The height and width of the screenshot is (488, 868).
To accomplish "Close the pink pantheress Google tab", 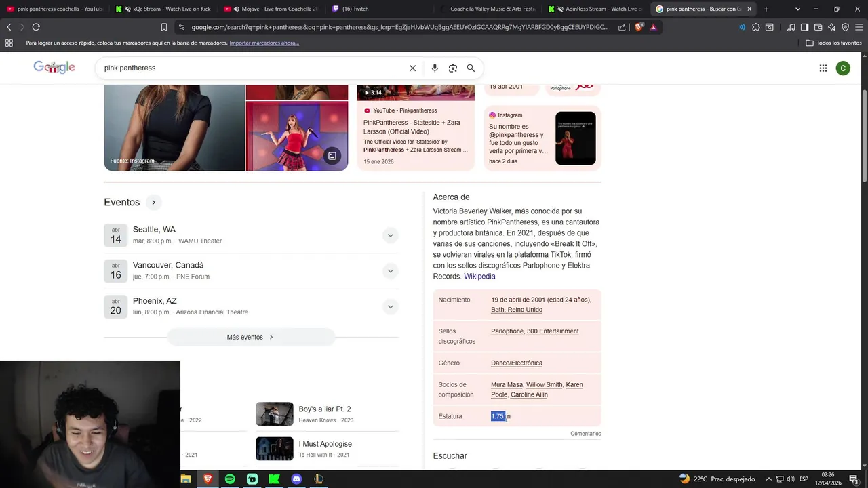I will coord(749,9).
